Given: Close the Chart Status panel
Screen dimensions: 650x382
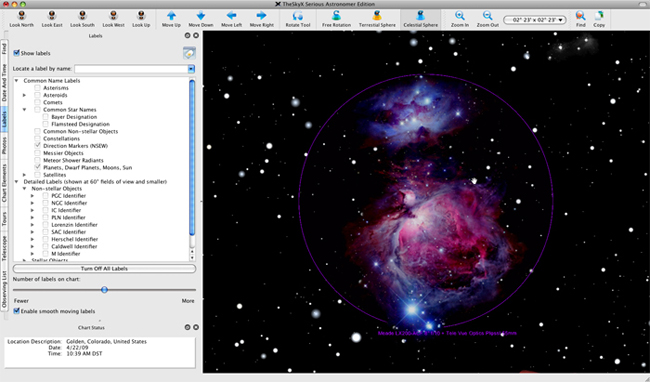Looking at the screenshot, I should point(196,327).
